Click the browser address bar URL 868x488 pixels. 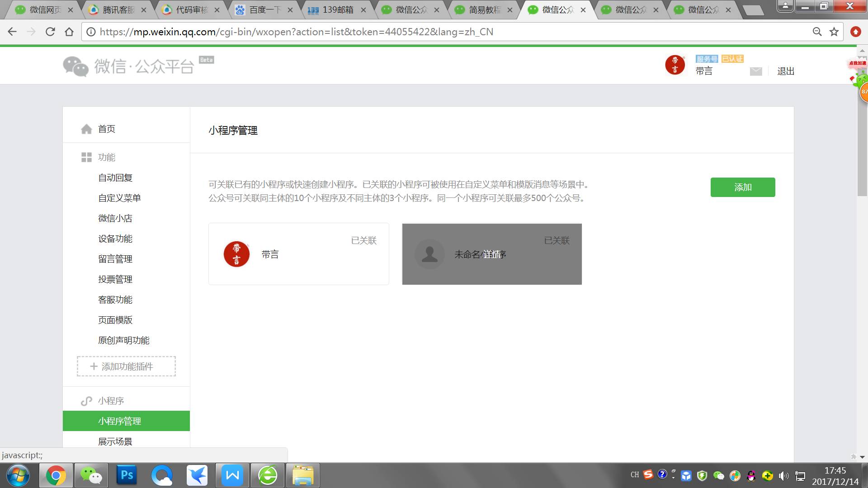(x=296, y=32)
